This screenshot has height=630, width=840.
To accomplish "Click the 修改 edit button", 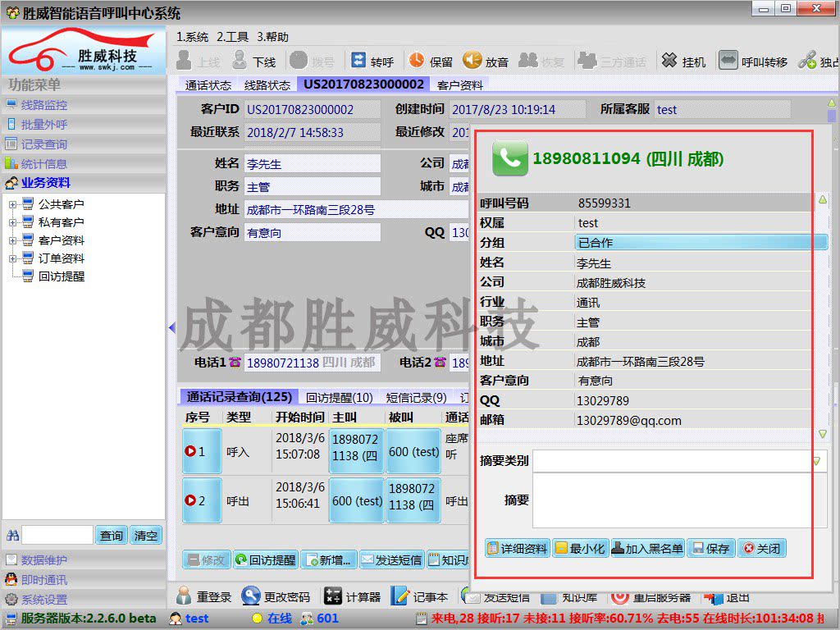I will [207, 559].
